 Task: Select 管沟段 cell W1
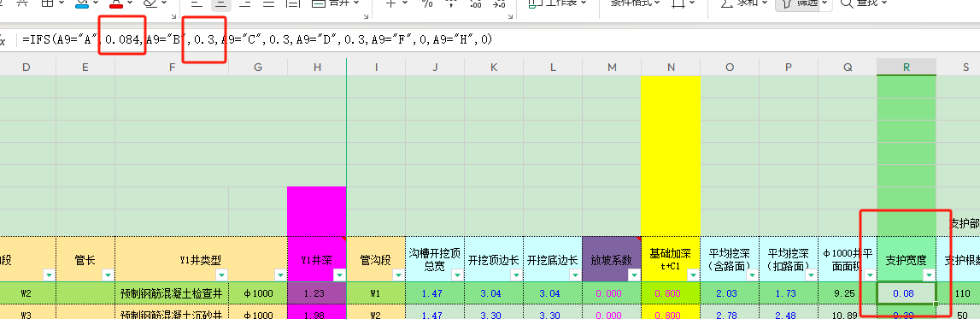point(376,292)
